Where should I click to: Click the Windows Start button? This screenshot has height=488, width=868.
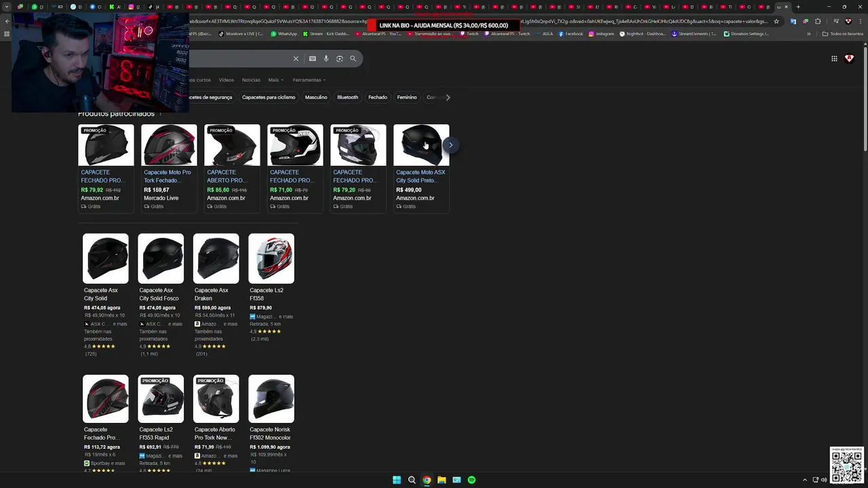click(x=397, y=480)
